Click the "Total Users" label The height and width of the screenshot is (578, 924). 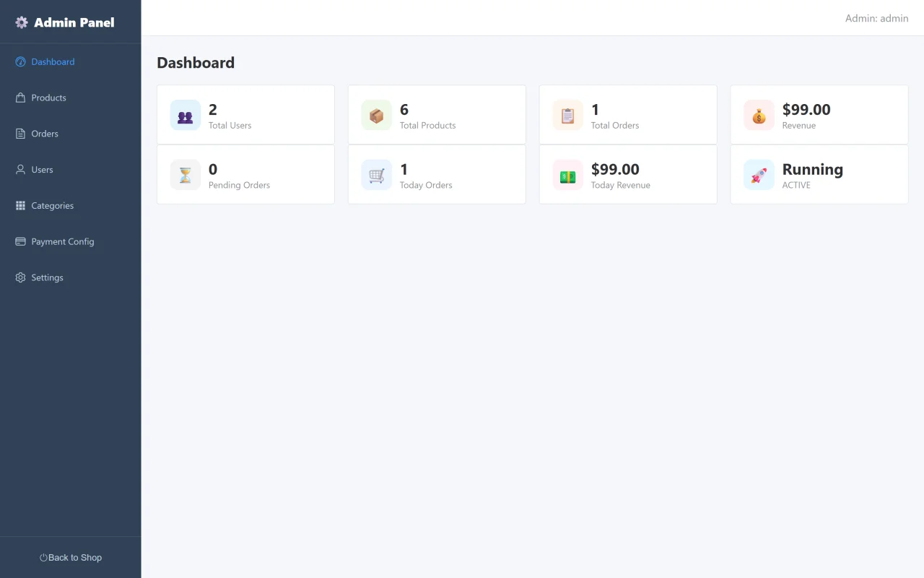(x=230, y=126)
